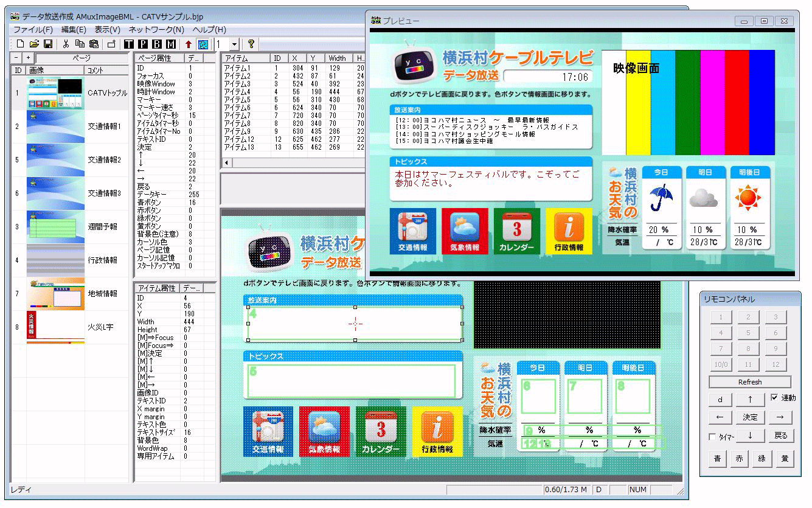Image resolution: width=812 pixels, height=508 pixels.
Task: Open the ネットワーク(N) menu
Action: (156, 29)
